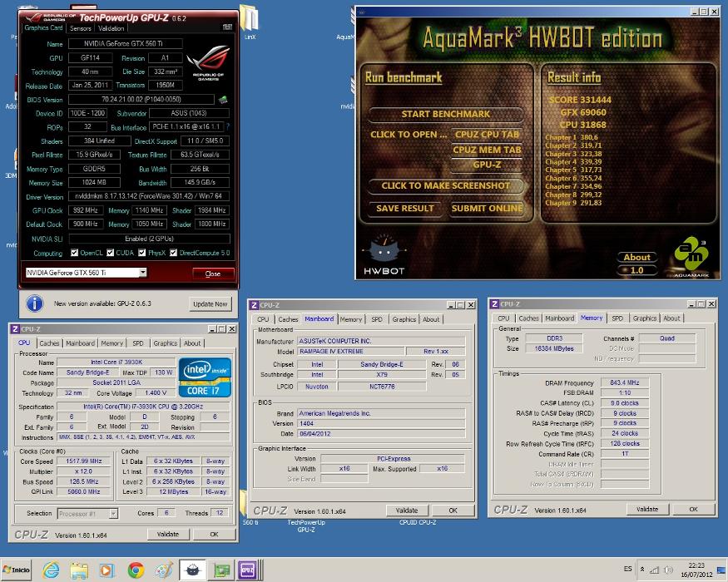Toggle the OpenCL checkbox
728x582 pixels.
pyautogui.click(x=74, y=253)
